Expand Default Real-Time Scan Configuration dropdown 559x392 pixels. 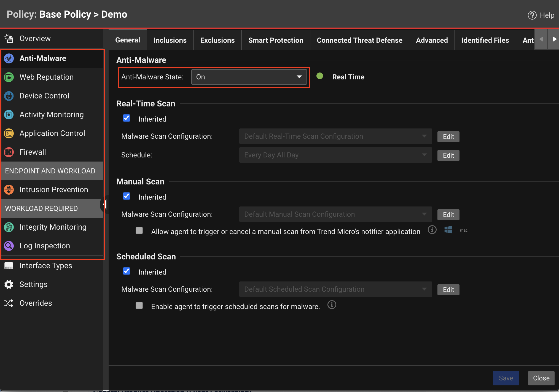click(335, 136)
